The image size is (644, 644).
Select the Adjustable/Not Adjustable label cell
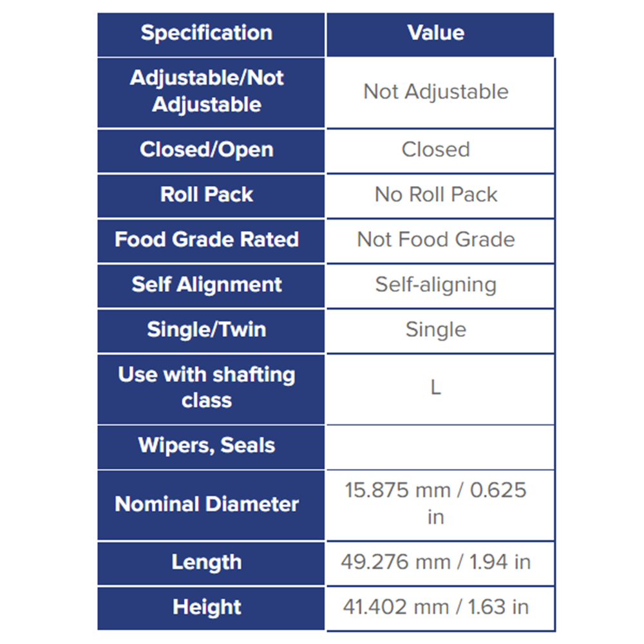(211, 93)
